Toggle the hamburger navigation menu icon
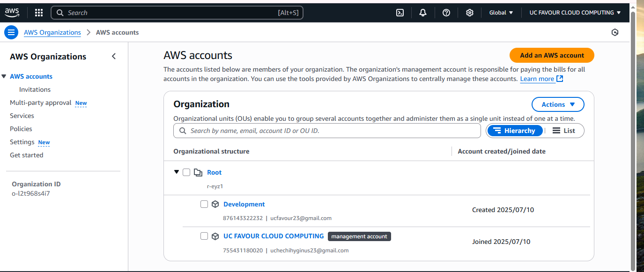The width and height of the screenshot is (644, 272). pos(11,32)
